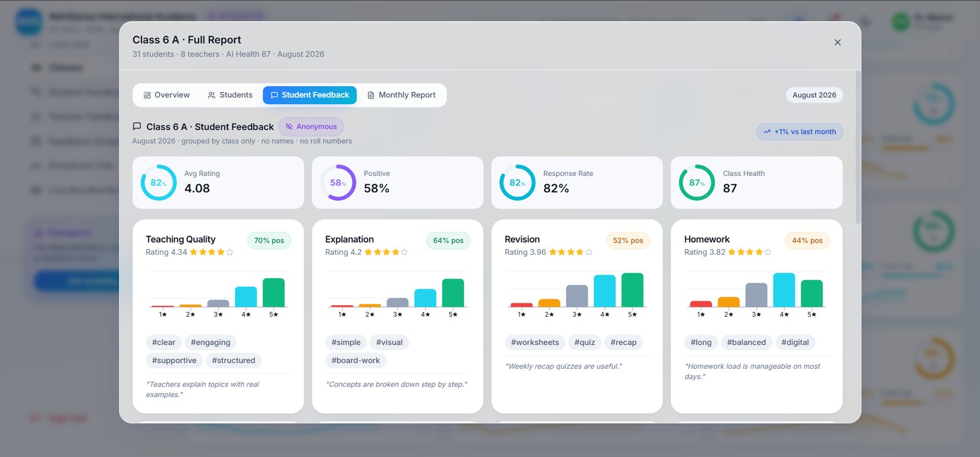Select the #board-work tag
The image size is (980, 457).
pyautogui.click(x=356, y=360)
